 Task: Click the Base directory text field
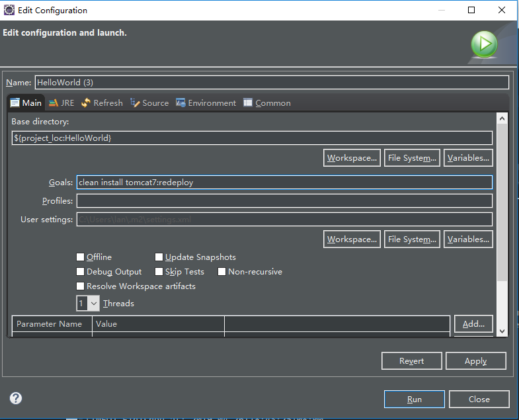click(x=252, y=138)
